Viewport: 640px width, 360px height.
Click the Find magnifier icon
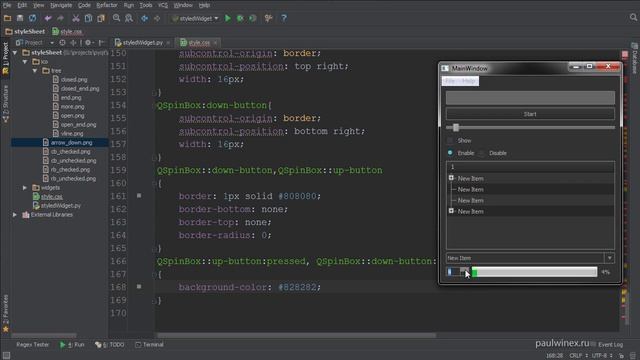pyautogui.click(x=116, y=18)
